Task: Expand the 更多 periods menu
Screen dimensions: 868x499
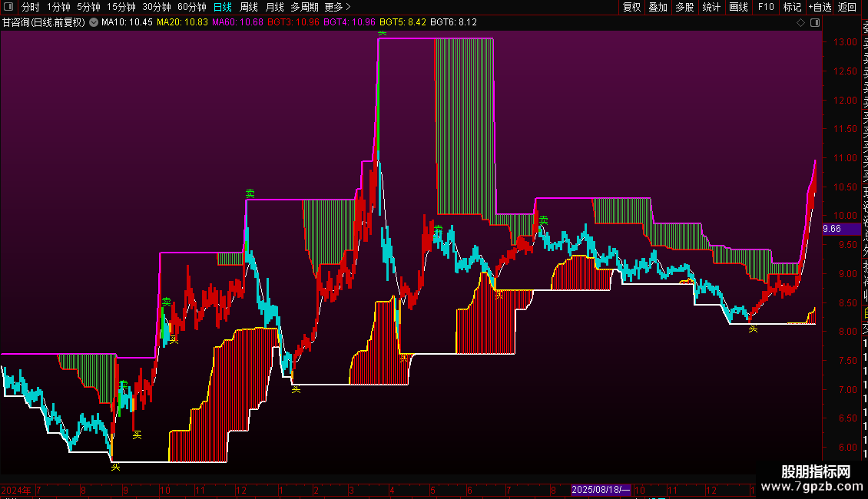Action: pyautogui.click(x=338, y=7)
